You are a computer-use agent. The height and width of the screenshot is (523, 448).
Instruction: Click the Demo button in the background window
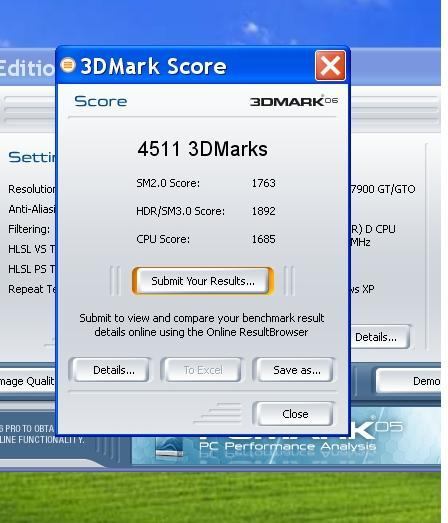click(409, 381)
